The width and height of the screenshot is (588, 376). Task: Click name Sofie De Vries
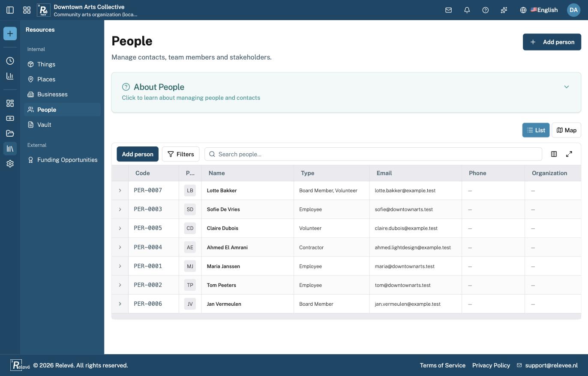click(223, 209)
